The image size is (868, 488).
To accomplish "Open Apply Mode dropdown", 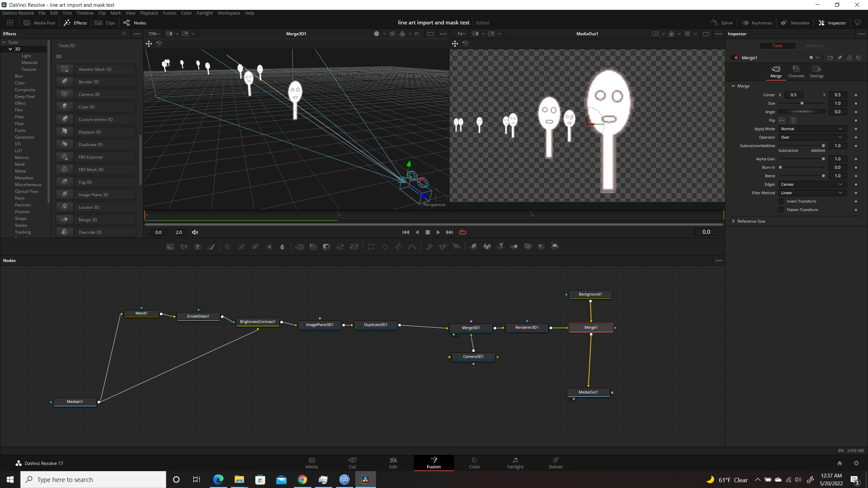I will [812, 129].
